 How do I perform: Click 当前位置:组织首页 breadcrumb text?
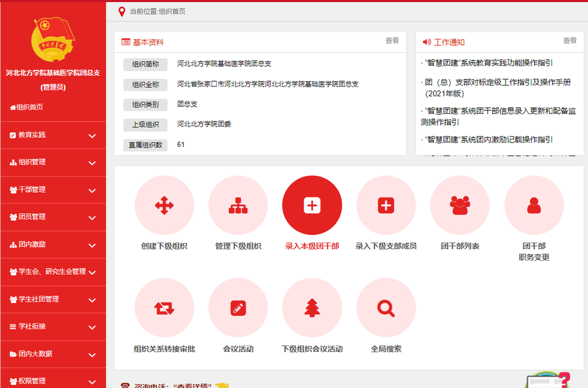point(157,11)
